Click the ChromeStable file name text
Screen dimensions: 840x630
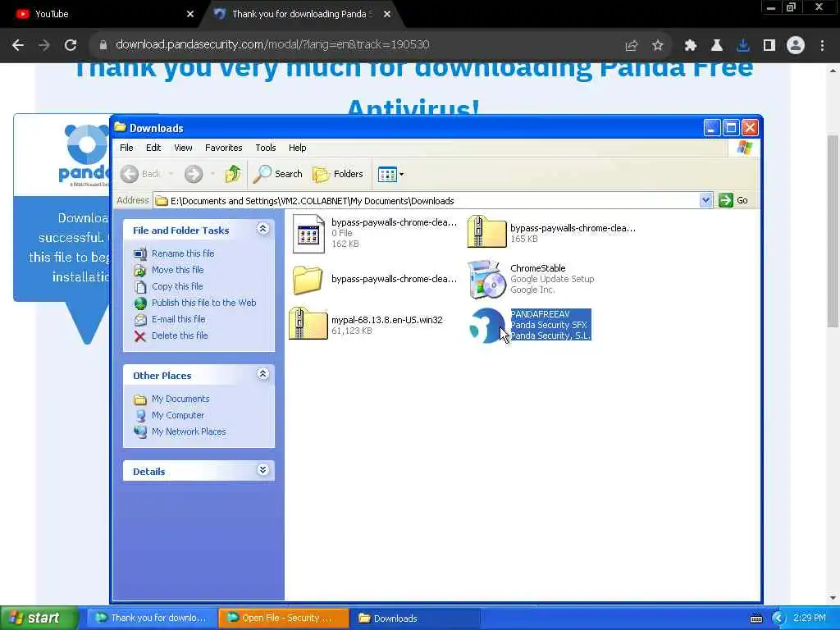click(x=537, y=268)
